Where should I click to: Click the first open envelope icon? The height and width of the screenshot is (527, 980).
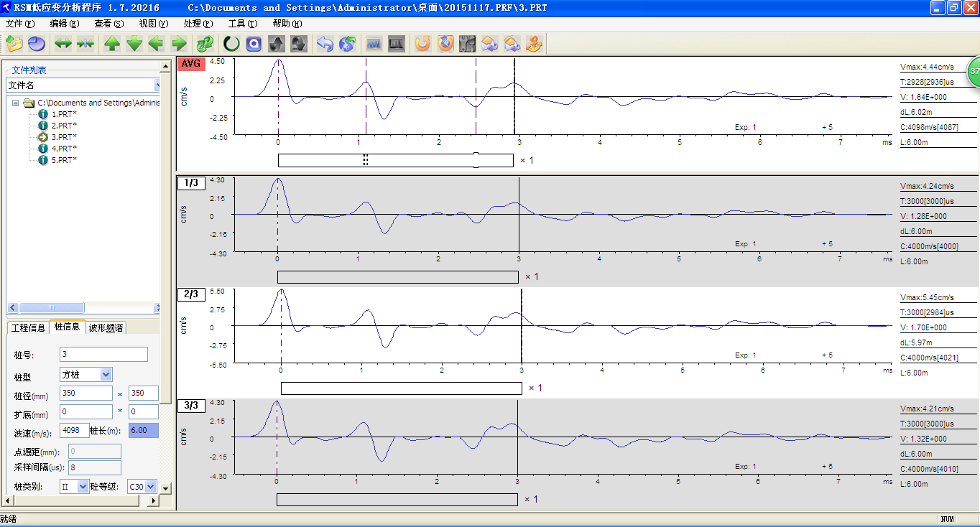coord(489,44)
